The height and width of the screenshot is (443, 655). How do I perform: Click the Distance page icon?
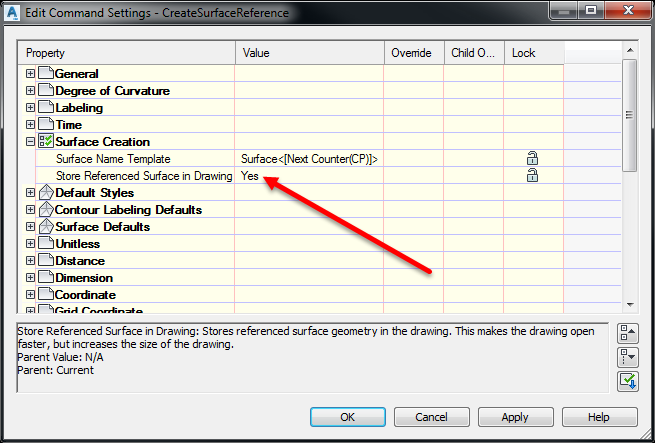click(46, 260)
